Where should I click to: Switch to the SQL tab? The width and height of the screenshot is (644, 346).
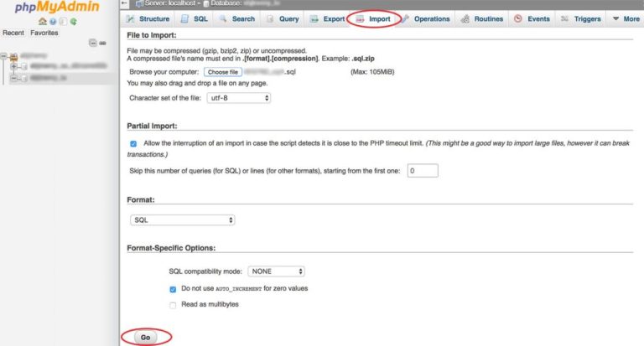[x=195, y=18]
